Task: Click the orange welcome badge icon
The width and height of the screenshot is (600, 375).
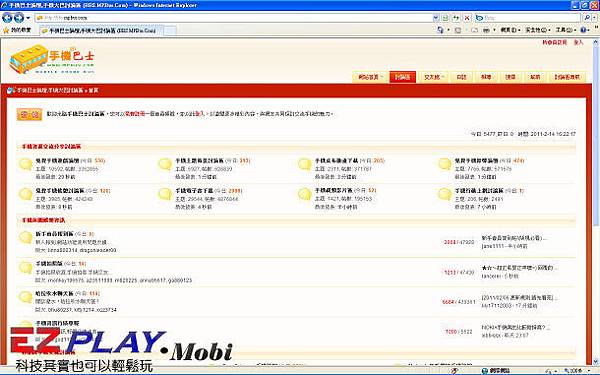Action: pyautogui.click(x=29, y=114)
